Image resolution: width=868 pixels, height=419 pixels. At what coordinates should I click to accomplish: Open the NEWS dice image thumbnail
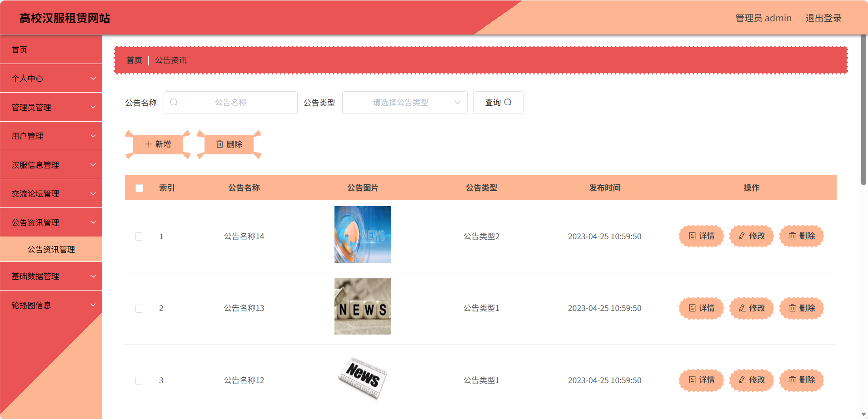(x=363, y=306)
